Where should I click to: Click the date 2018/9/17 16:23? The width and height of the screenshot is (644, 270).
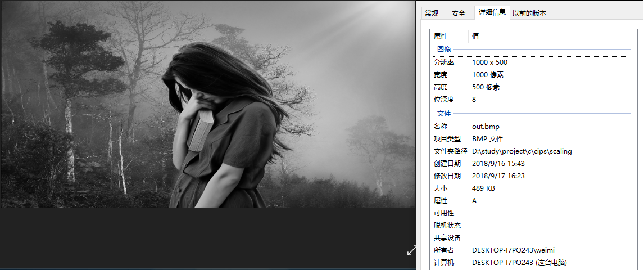coord(498,176)
